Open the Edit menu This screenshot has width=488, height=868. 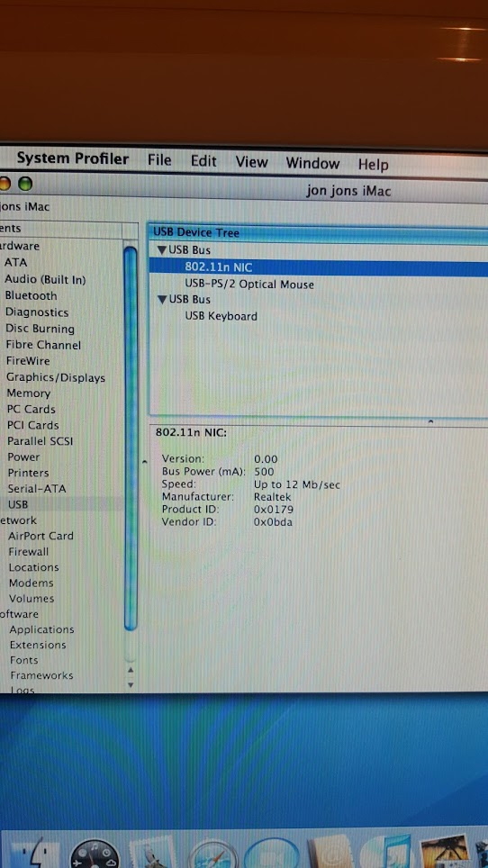point(203,161)
